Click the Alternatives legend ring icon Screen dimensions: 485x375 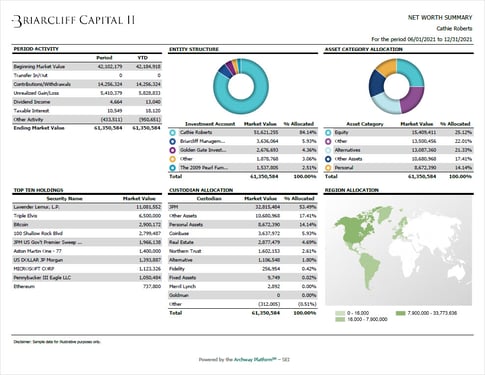pyautogui.click(x=328, y=150)
